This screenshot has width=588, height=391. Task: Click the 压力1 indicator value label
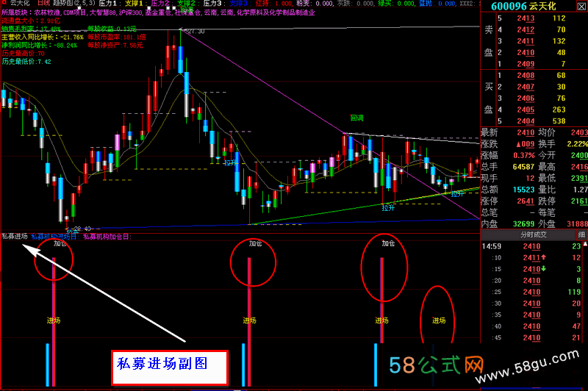point(109,3)
